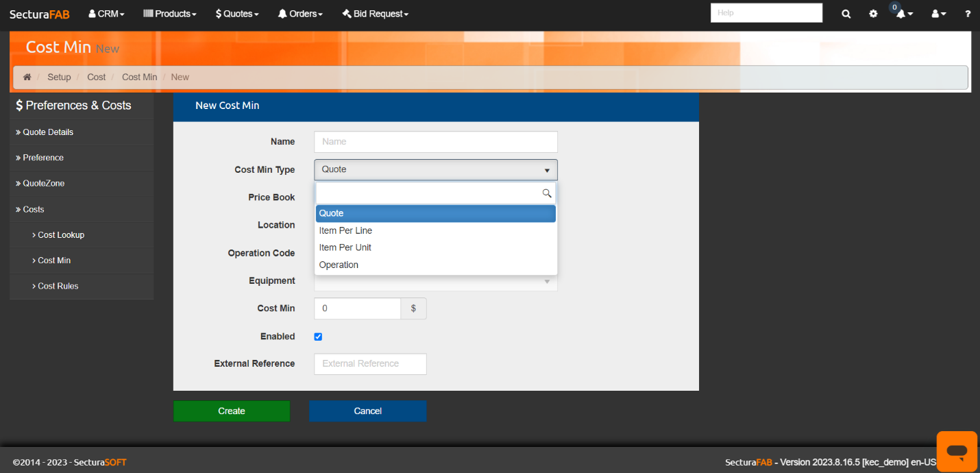Screen dimensions: 980x473
Task: Open Cost Rules in the sidebar
Action: [58, 287]
